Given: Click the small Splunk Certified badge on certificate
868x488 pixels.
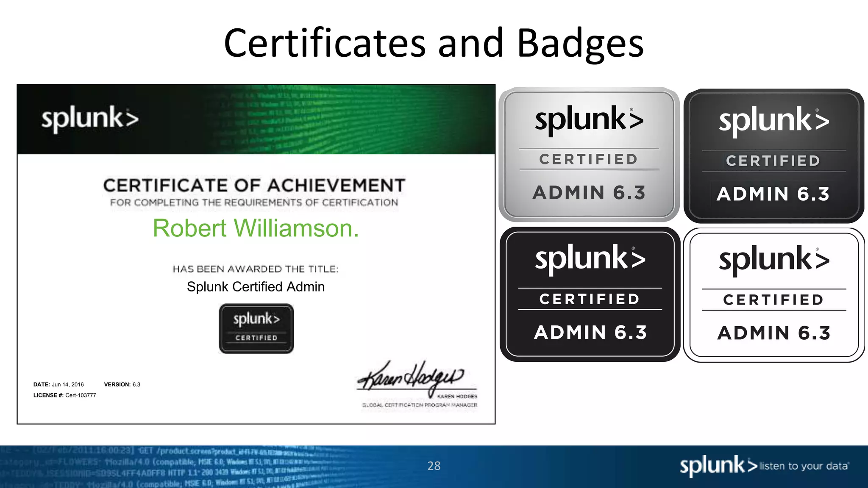Looking at the screenshot, I should pos(256,329).
